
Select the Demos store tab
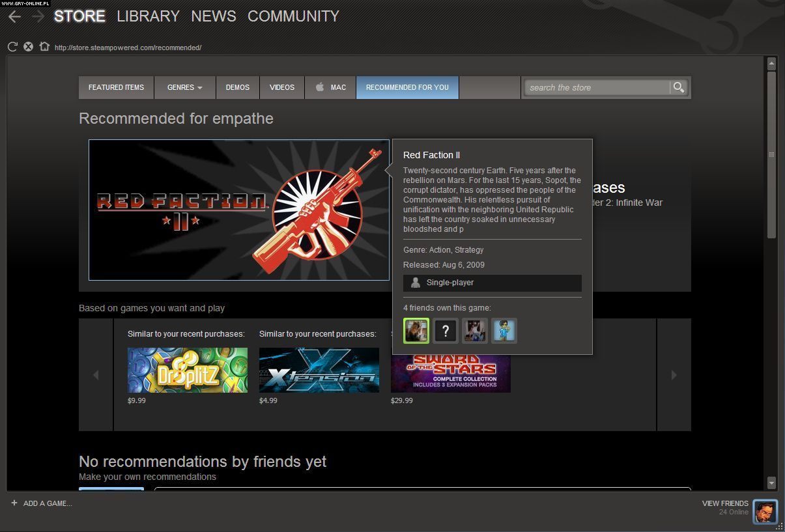coord(237,87)
